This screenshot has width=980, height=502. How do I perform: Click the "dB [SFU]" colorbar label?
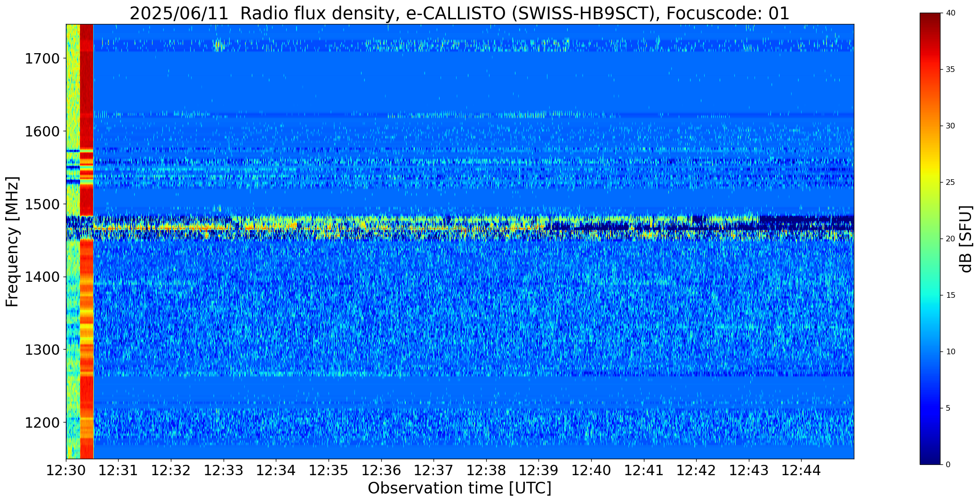pos(966,239)
